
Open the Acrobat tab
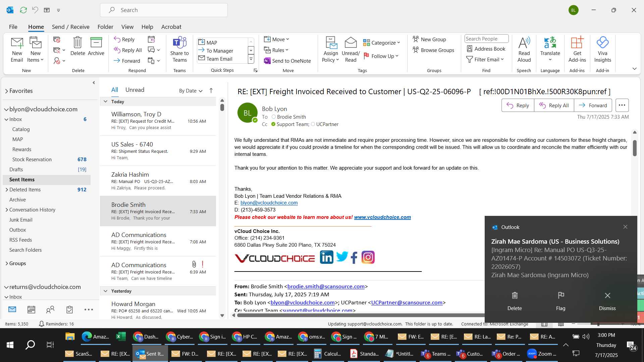(x=171, y=27)
